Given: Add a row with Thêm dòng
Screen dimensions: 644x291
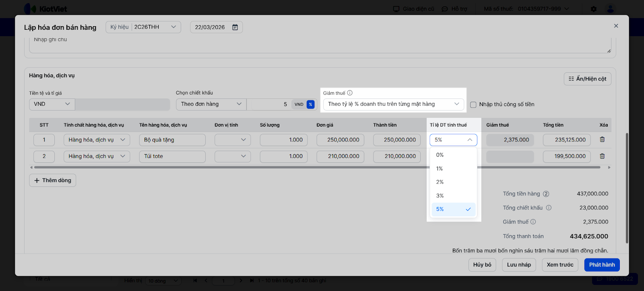Looking at the screenshot, I should pos(53,180).
